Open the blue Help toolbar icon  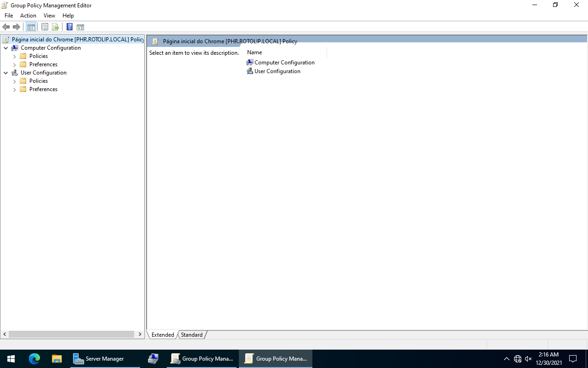point(69,27)
